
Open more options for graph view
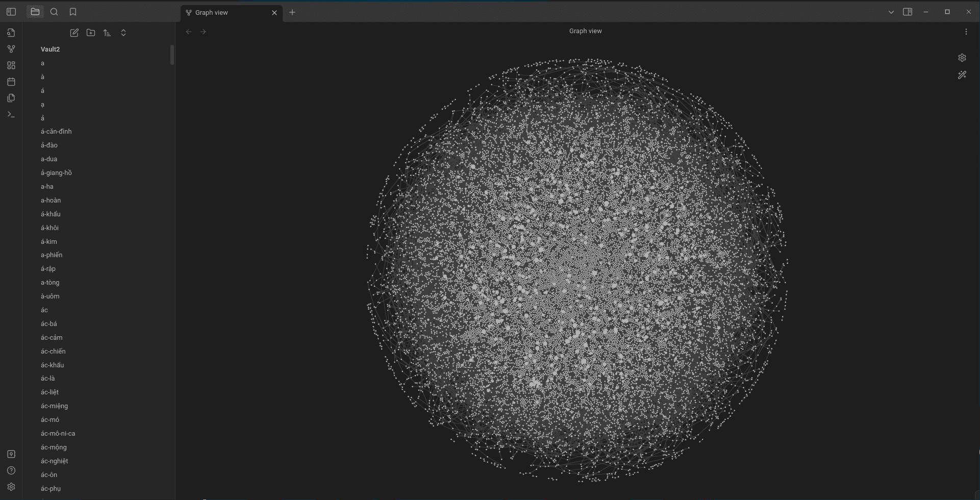coord(966,32)
